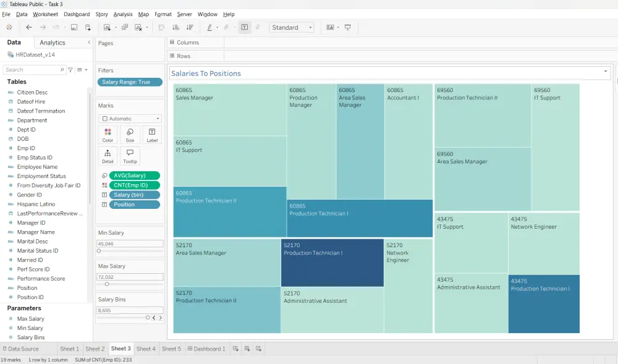
Task: Adjust the Salary Bins slider handle
Action: click(x=148, y=318)
